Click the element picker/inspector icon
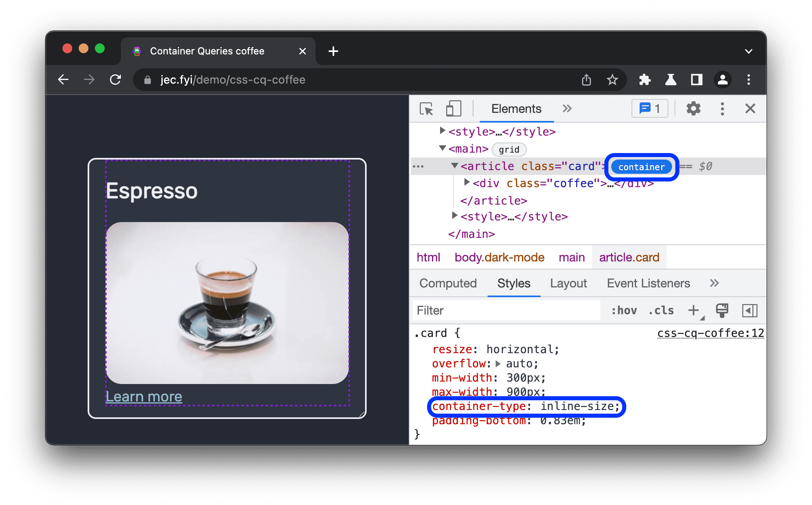This screenshot has width=812, height=505. click(423, 109)
